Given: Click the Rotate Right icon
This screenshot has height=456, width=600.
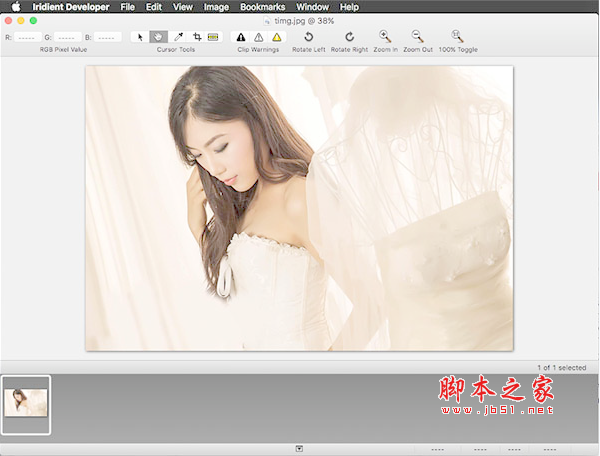Looking at the screenshot, I should click(x=349, y=37).
